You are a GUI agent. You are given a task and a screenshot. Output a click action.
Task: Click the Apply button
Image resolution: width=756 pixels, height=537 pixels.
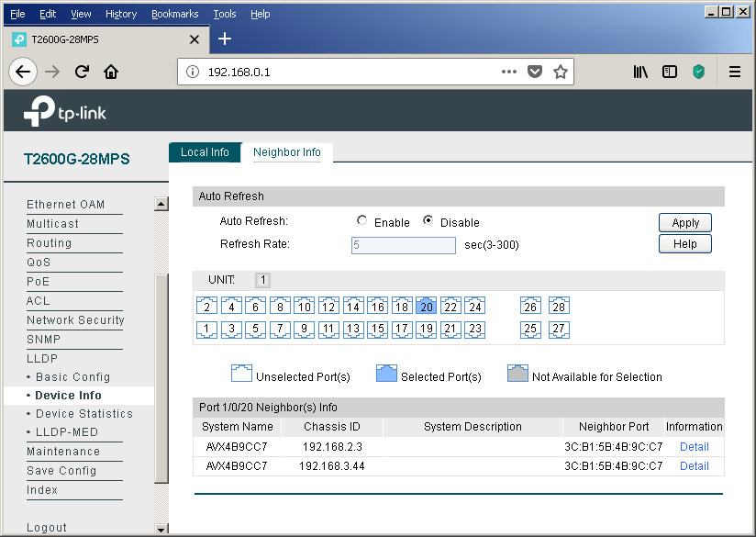click(685, 223)
